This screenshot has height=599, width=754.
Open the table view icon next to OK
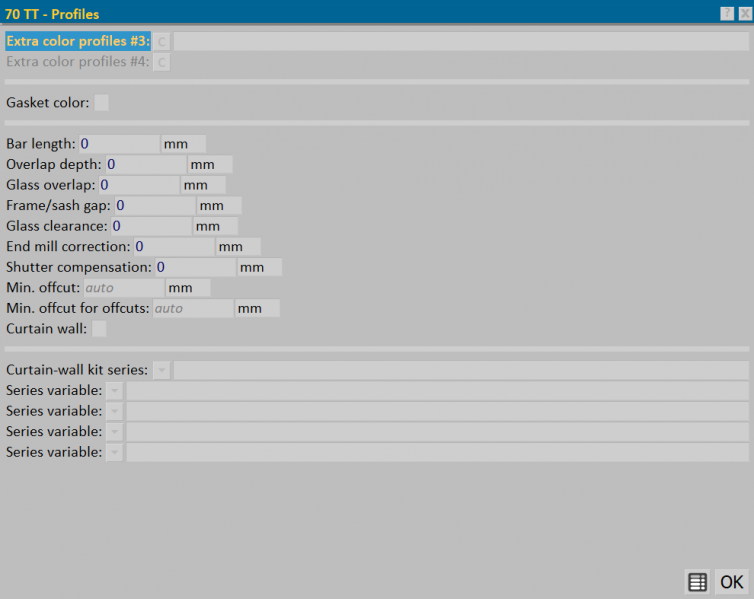(697, 582)
